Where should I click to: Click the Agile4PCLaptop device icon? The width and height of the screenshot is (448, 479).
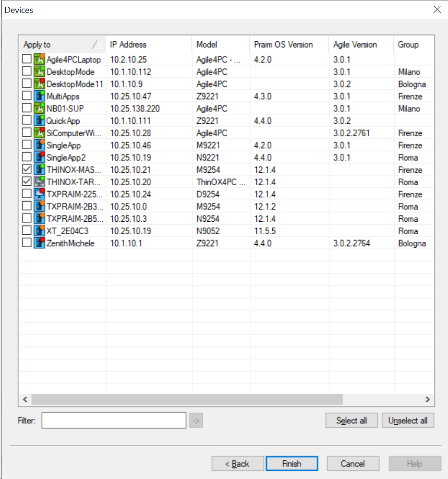(39, 59)
